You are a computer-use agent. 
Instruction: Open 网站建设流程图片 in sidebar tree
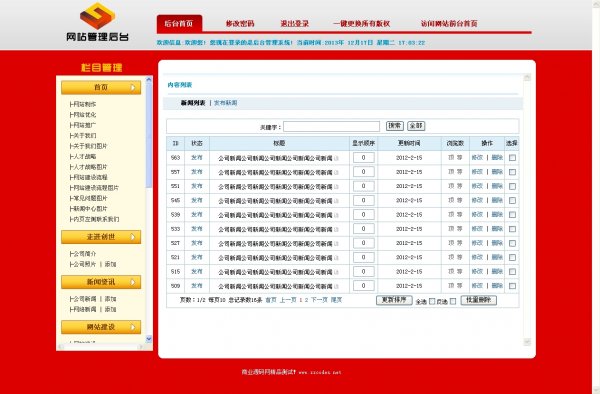96,188
